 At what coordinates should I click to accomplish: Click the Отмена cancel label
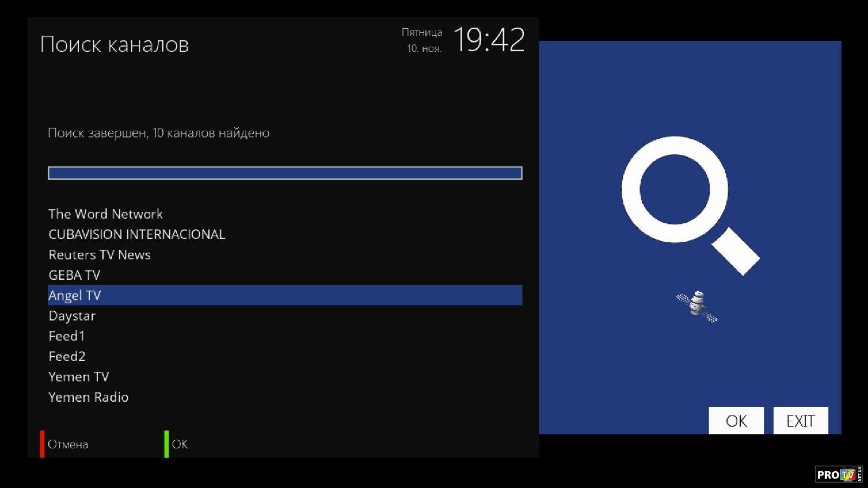coord(68,444)
